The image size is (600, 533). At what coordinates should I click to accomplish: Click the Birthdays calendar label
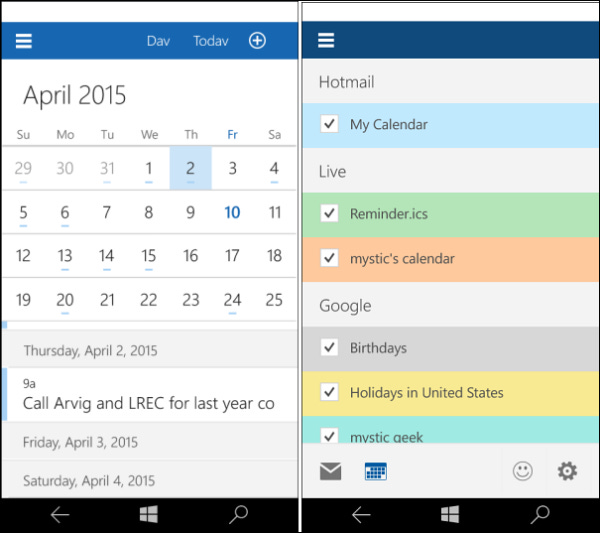click(x=378, y=348)
